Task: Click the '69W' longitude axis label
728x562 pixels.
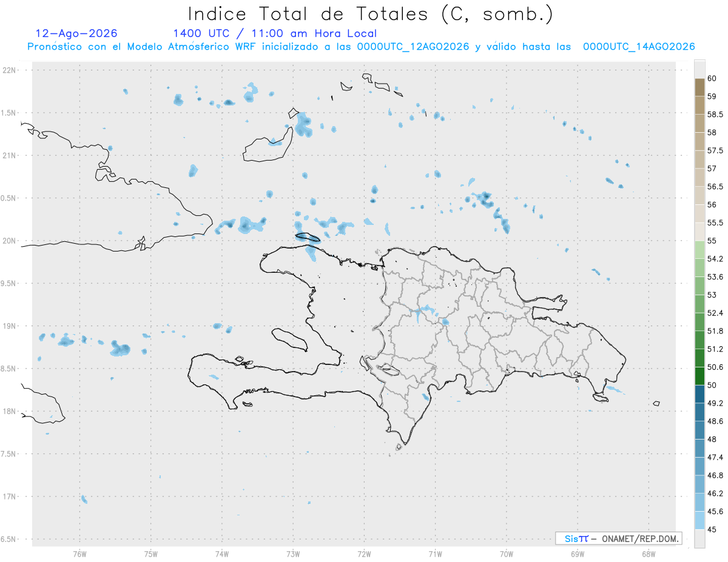Action: point(578,554)
